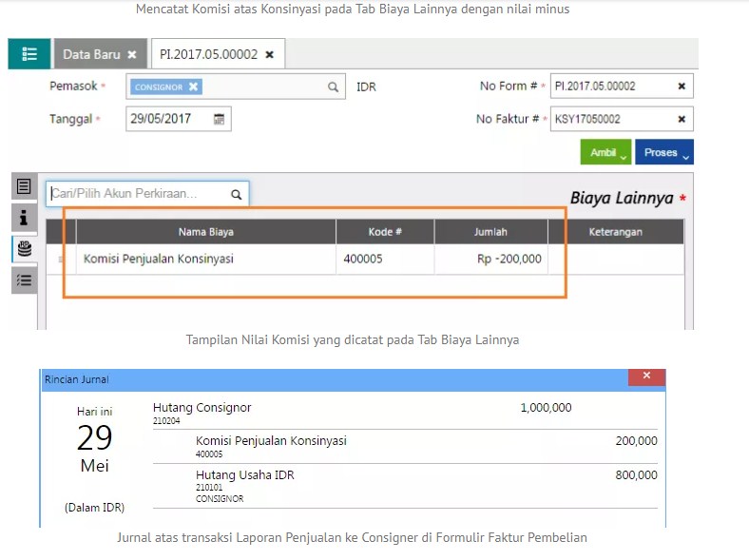Viewport: 749px width, 560px height.
Task: Select the Biaya Lainnya coins sidebar icon
Action: click(x=24, y=248)
